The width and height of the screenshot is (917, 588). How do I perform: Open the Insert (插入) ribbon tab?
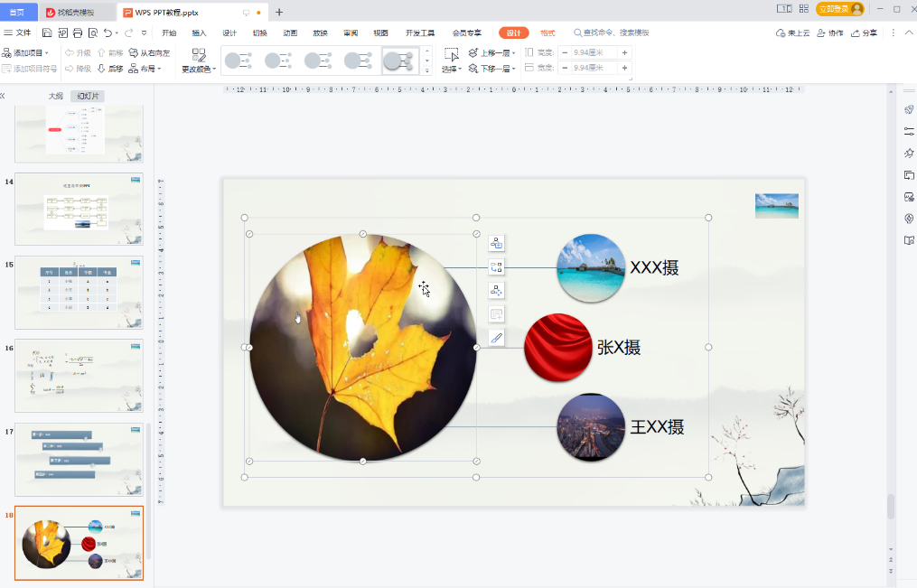pyautogui.click(x=199, y=33)
